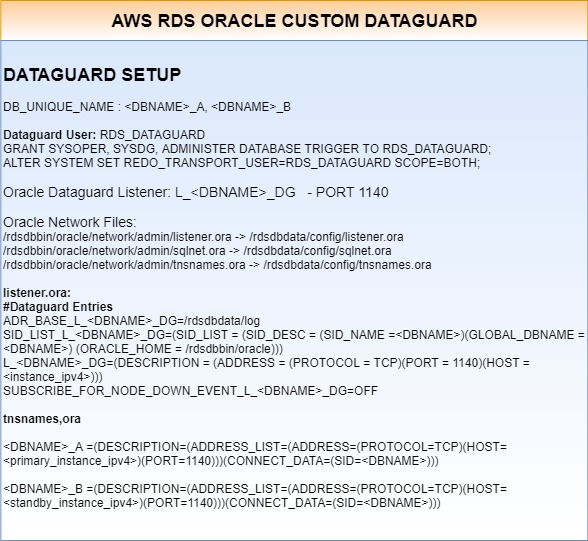The width and height of the screenshot is (588, 541).
Task: Select the L_<DBNAME>_DG=(DESCRIPTION address line
Action: tap(266, 370)
